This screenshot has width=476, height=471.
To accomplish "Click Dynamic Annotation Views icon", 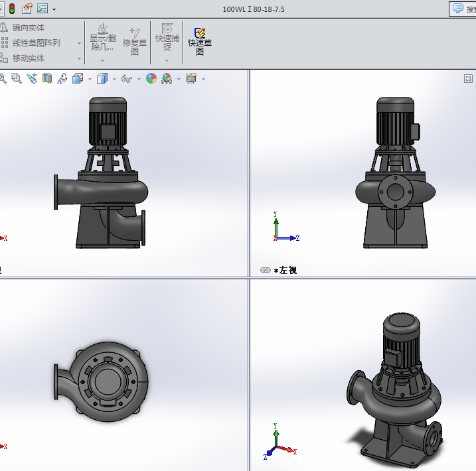I will [62, 78].
